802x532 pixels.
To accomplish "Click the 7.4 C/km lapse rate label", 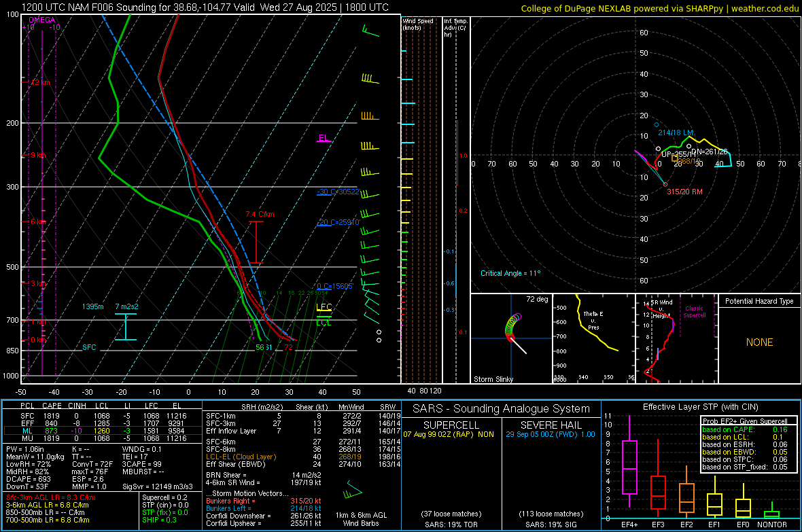I will coord(260,214).
